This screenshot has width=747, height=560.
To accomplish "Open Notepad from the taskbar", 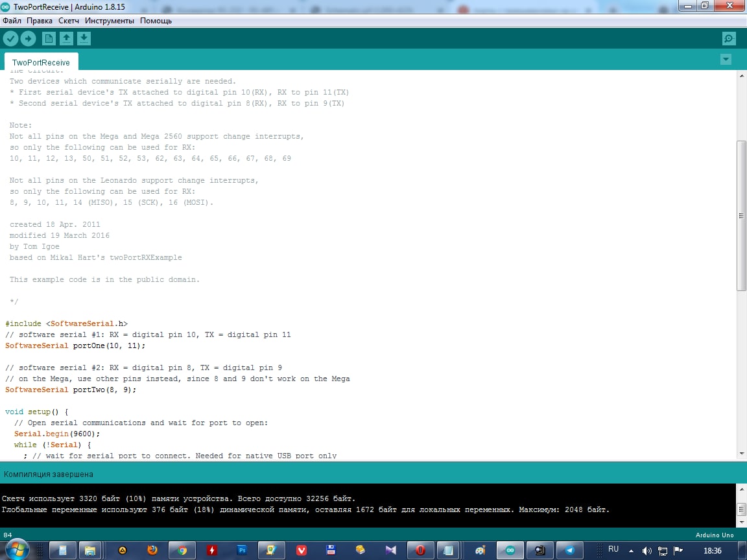I will [448, 550].
